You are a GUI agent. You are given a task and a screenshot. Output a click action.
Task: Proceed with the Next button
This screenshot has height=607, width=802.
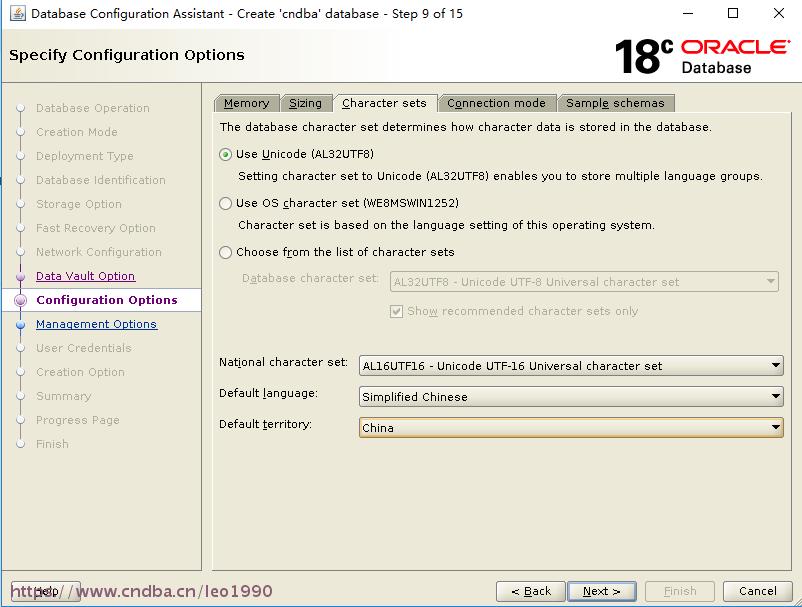[602, 591]
